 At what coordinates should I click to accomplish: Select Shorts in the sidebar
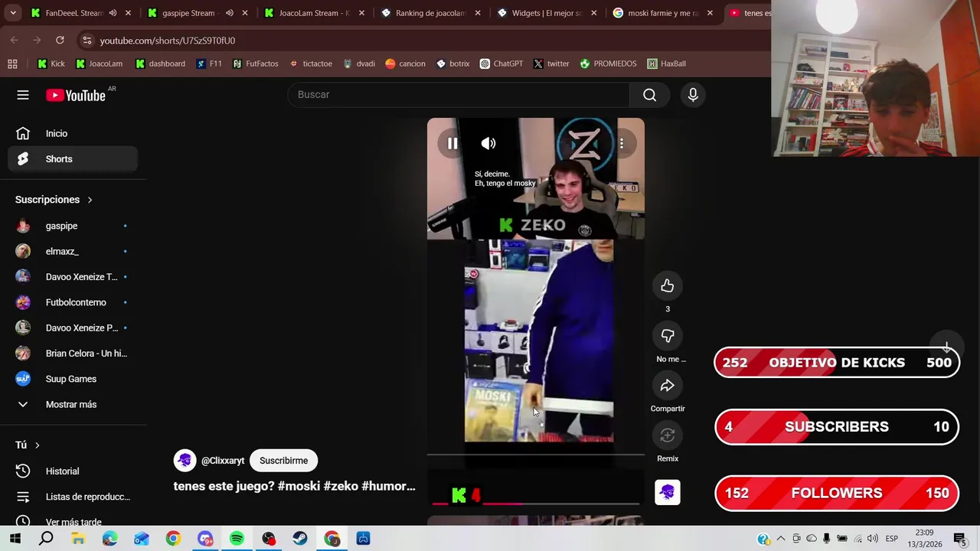pyautogui.click(x=73, y=159)
